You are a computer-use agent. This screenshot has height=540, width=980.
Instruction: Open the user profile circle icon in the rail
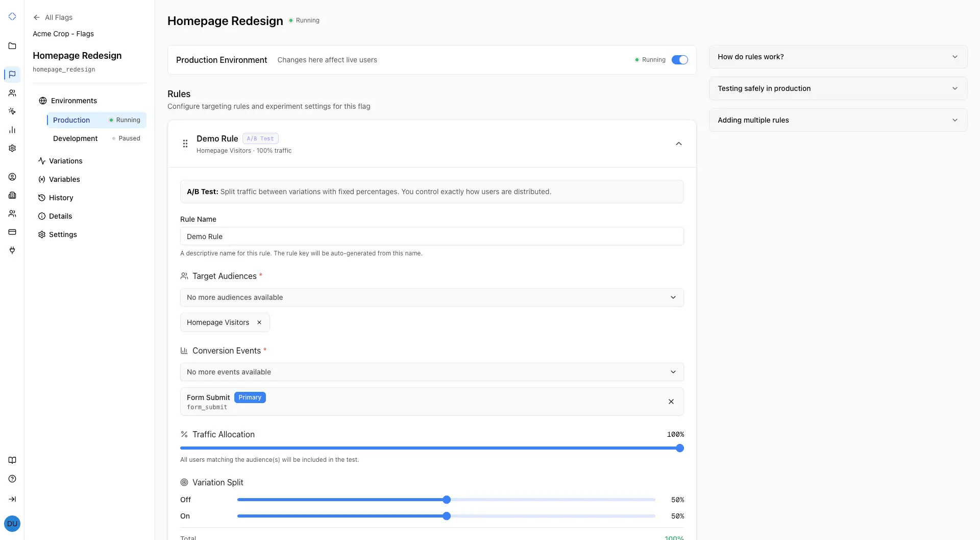pyautogui.click(x=12, y=177)
